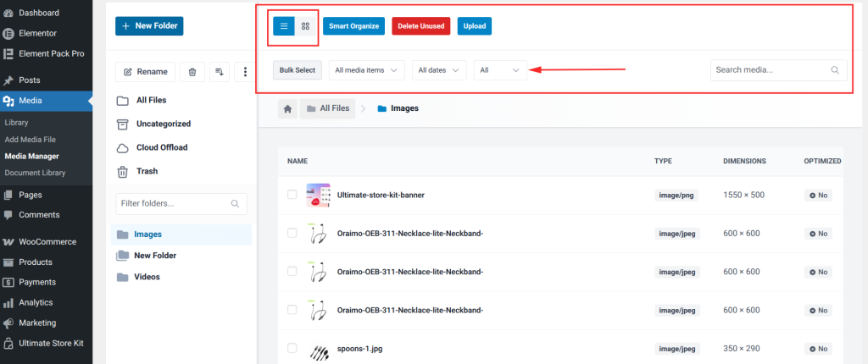868x364 pixels.
Task: Switch to grid view layout
Action: tap(305, 26)
